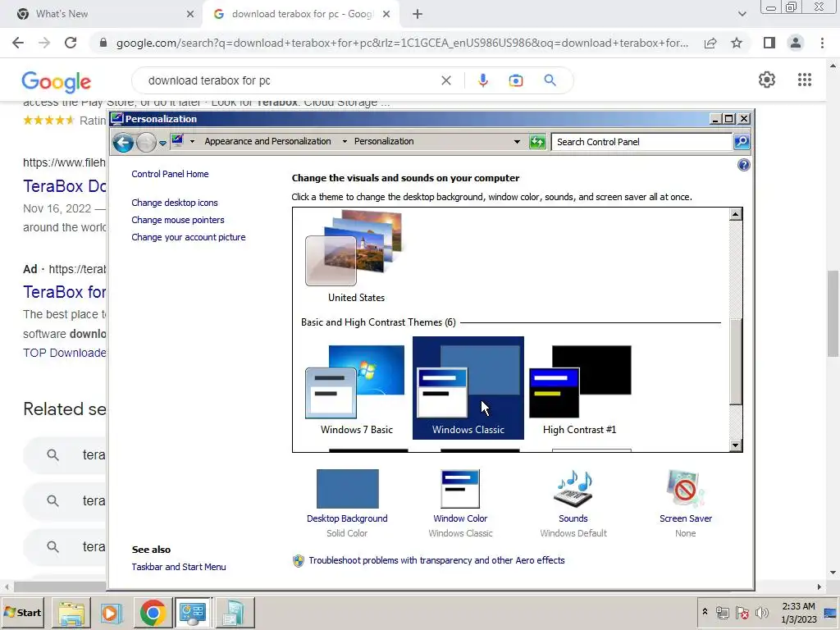Click the Chrome address bar URL
The image size is (840, 630).
402,43
